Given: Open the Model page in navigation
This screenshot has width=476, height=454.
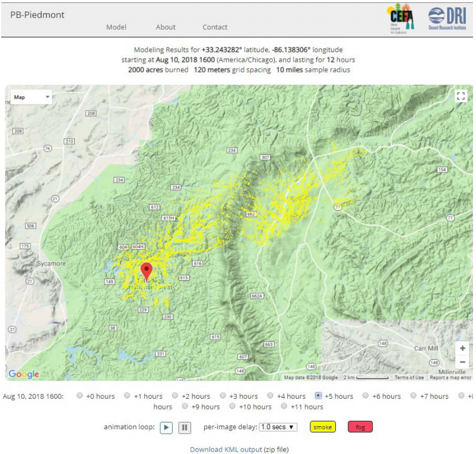Looking at the screenshot, I should [116, 27].
